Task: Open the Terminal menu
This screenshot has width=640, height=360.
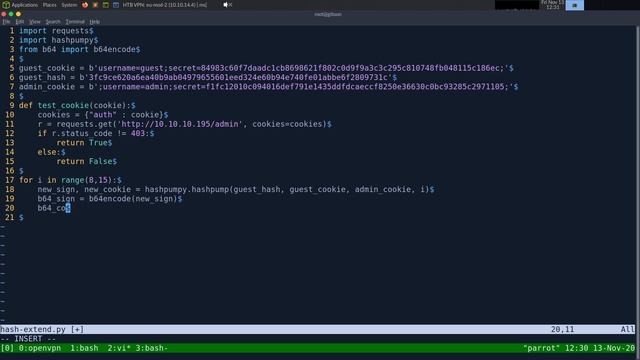Action: (75, 22)
